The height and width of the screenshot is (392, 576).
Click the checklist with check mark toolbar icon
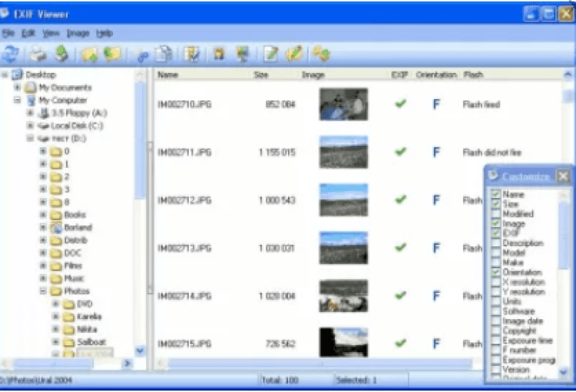[x=191, y=54]
